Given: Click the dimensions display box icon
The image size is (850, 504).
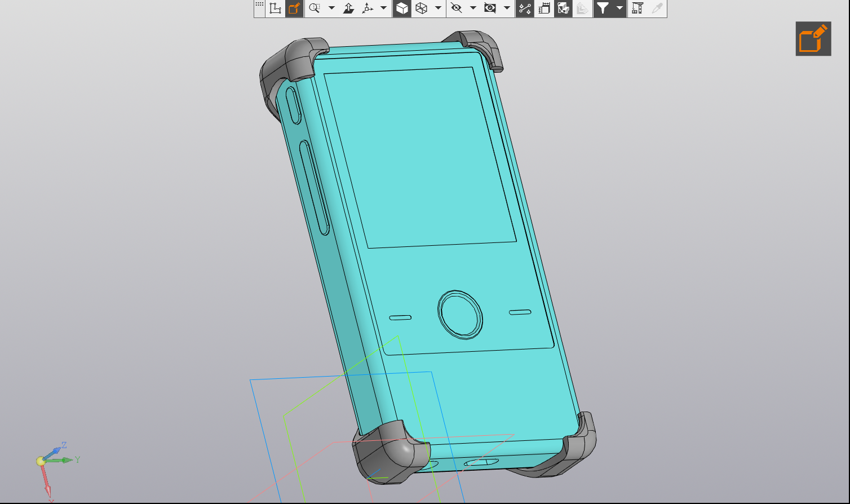Looking at the screenshot, I should click(x=544, y=8).
